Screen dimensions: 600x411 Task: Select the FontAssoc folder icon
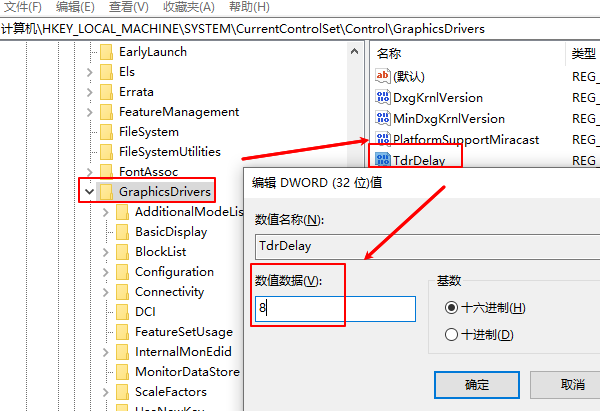106,172
